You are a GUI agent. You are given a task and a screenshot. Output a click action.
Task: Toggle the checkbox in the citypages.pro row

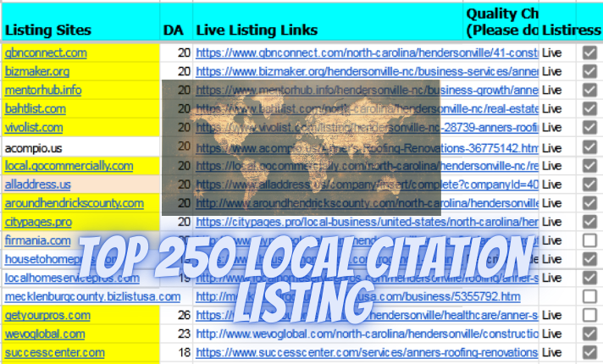click(x=589, y=222)
